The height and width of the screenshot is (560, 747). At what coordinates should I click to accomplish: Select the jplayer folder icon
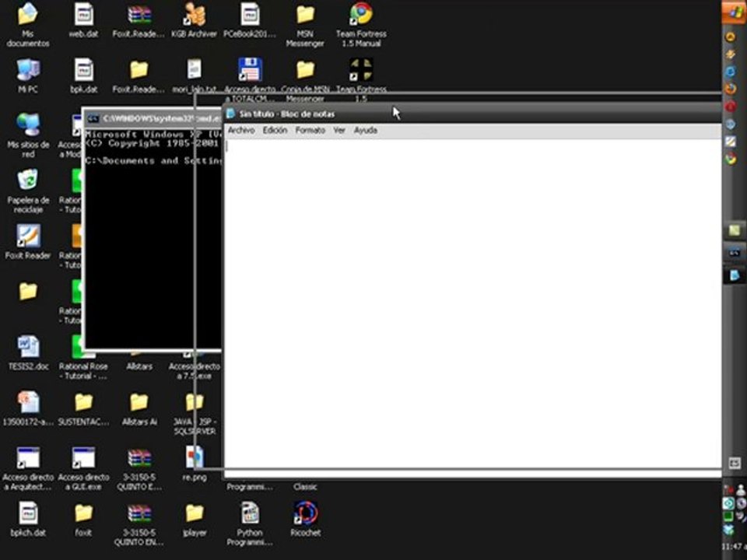point(194,519)
